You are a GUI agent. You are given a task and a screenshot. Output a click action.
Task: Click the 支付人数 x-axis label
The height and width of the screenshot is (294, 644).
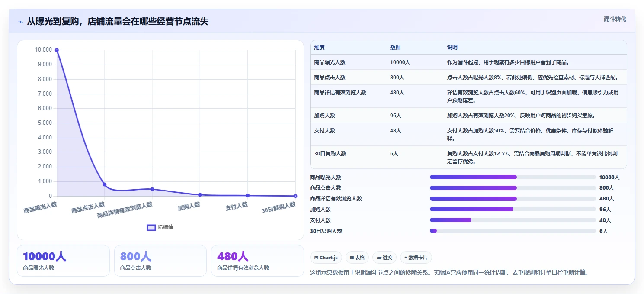pyautogui.click(x=237, y=207)
